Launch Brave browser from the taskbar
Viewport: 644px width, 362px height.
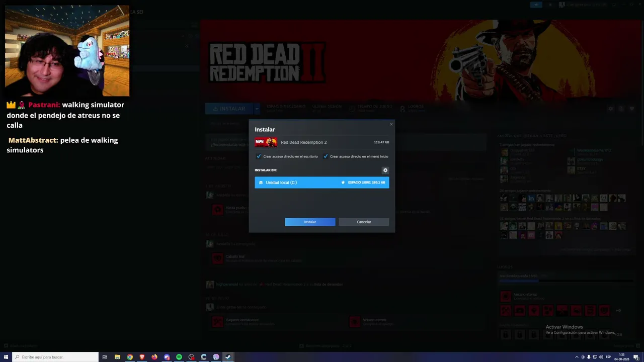click(142, 357)
